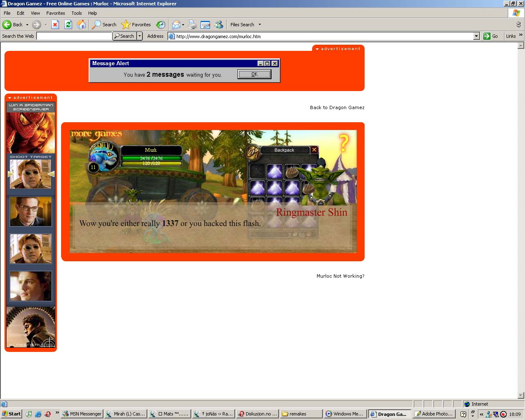Open the Search pane from toolbar
525x420 pixels.
tap(104, 25)
